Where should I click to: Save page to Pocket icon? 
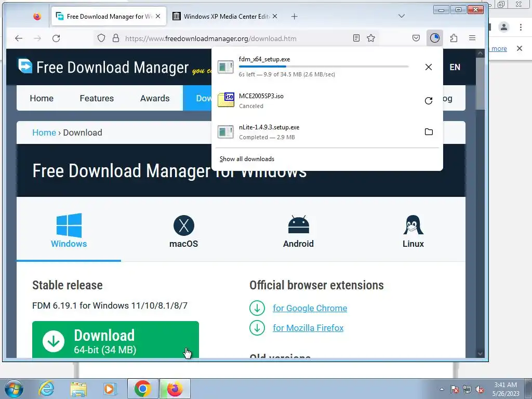416,38
